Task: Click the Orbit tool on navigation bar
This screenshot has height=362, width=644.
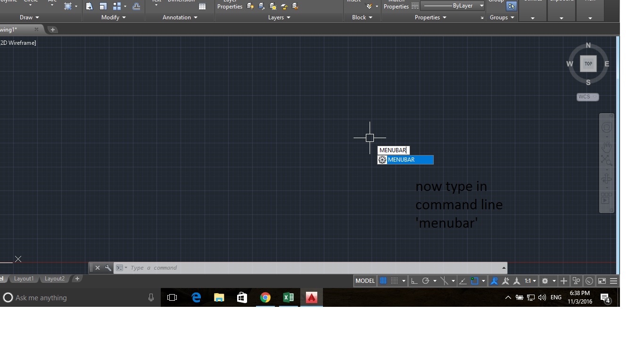Action: (607, 179)
